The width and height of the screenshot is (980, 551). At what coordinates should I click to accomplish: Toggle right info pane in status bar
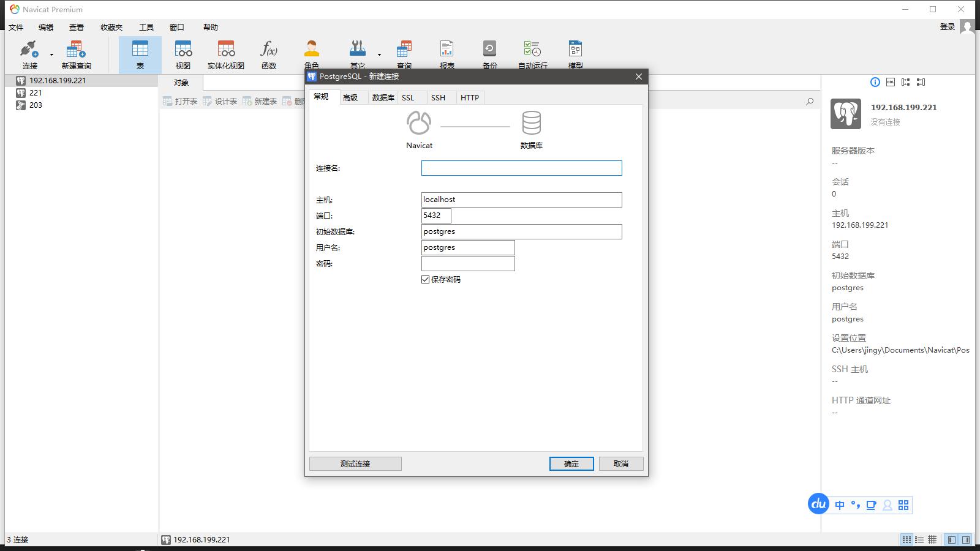966,539
